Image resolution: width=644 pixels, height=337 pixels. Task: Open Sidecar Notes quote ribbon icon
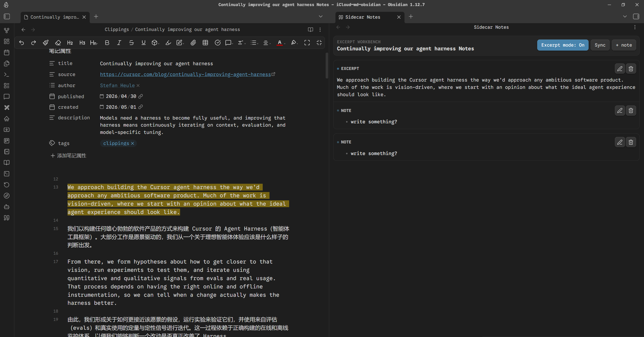pyautogui.click(x=7, y=218)
